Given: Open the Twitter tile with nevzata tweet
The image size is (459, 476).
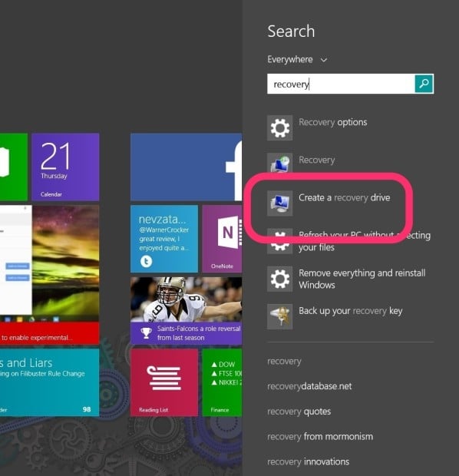Looking at the screenshot, I should (164, 239).
